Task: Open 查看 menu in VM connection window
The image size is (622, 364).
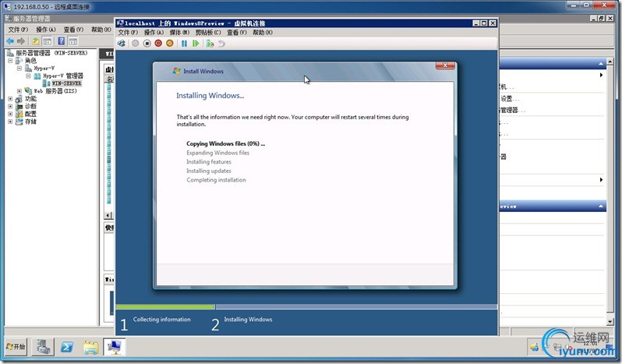Action: coord(236,33)
